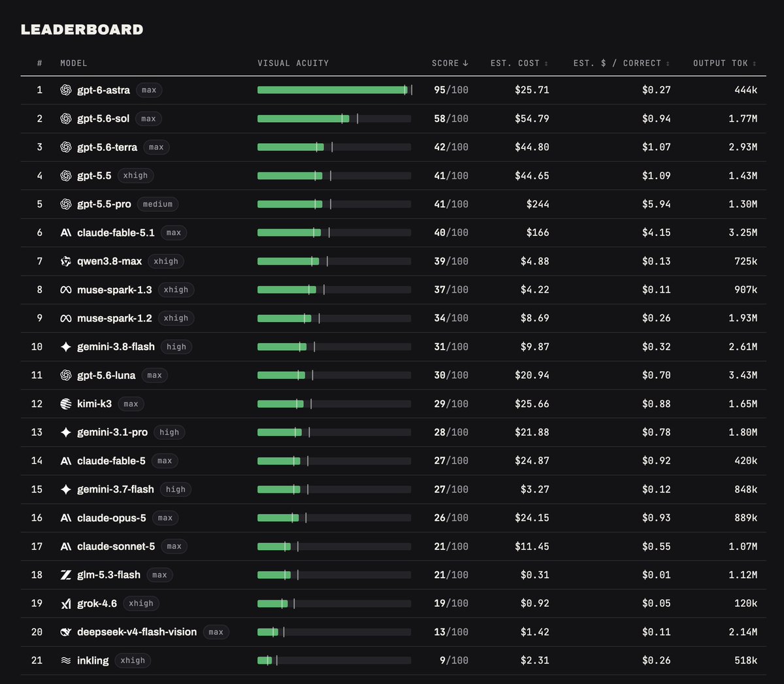The width and height of the screenshot is (784, 684).
Task: Click the OpenAI icon beside gpt-5.5 xhigh
Action: 66,176
